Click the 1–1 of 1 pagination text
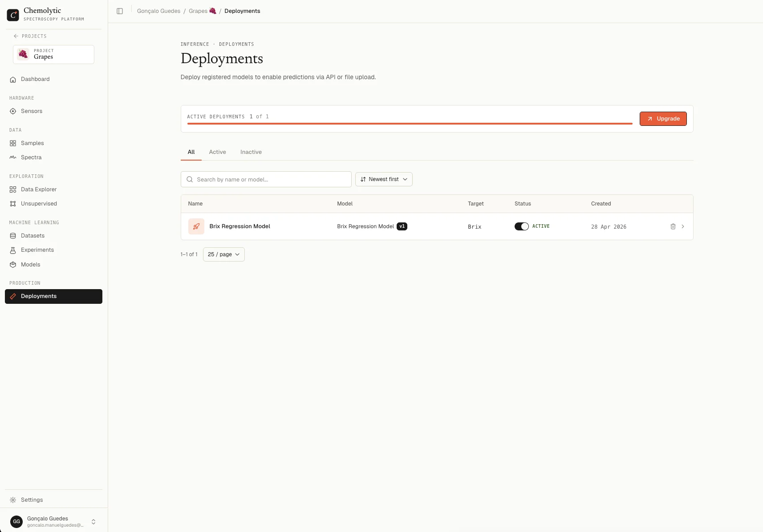 [x=189, y=254]
